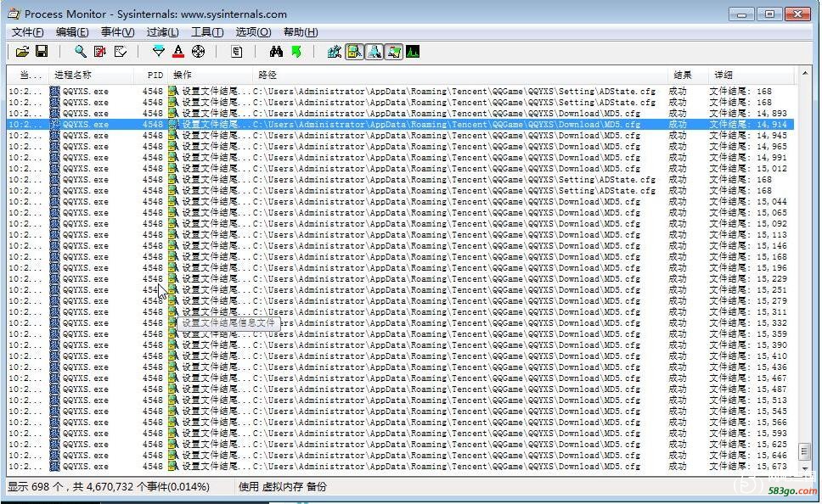The width and height of the screenshot is (822, 504).
Task: Click the 进程名称 column header
Action: tap(92, 75)
